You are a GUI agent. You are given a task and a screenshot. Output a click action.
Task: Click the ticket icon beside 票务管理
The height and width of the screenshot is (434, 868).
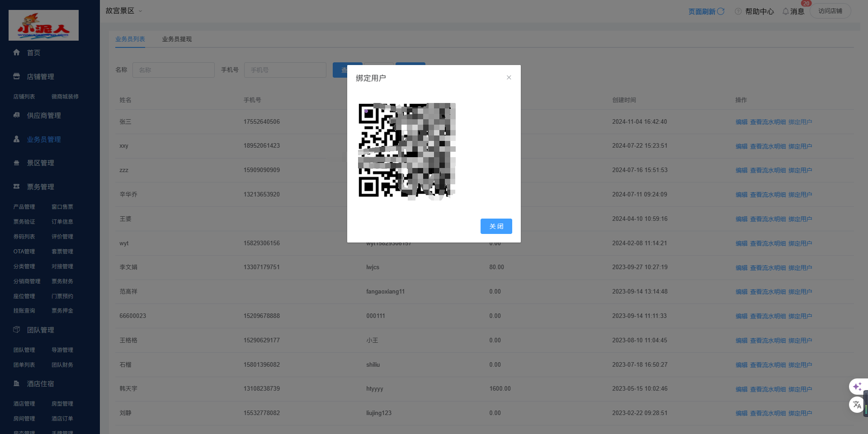(x=17, y=187)
